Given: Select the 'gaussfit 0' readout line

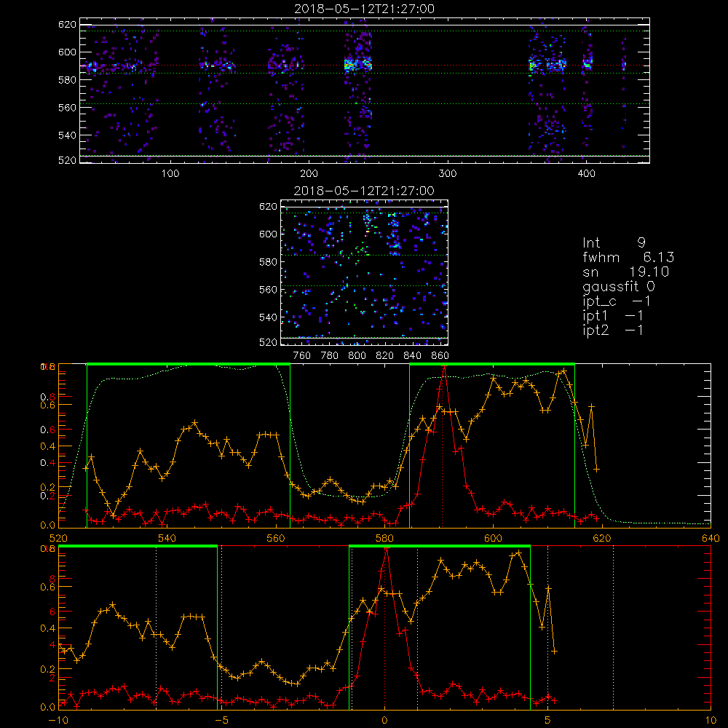Looking at the screenshot, I should pyautogui.click(x=619, y=286).
